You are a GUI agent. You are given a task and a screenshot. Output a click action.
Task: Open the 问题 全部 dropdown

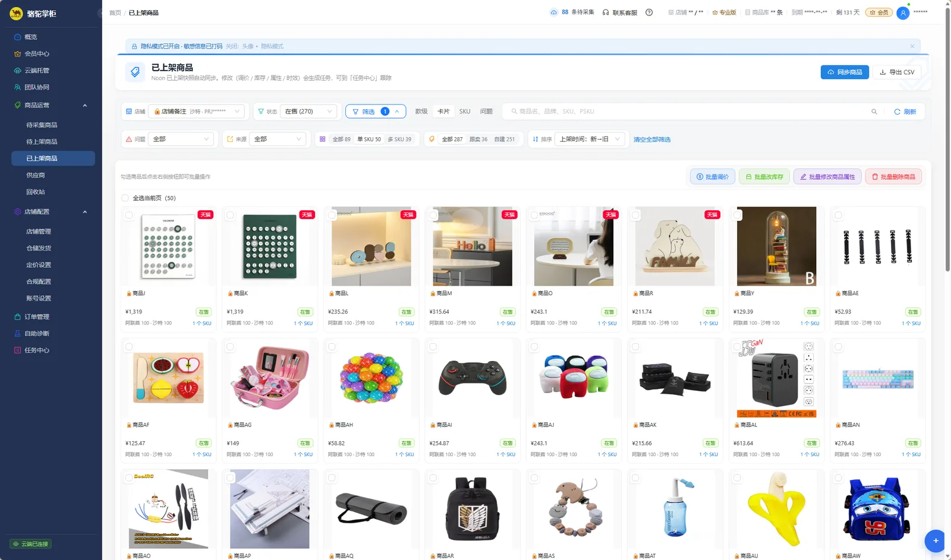[181, 139]
